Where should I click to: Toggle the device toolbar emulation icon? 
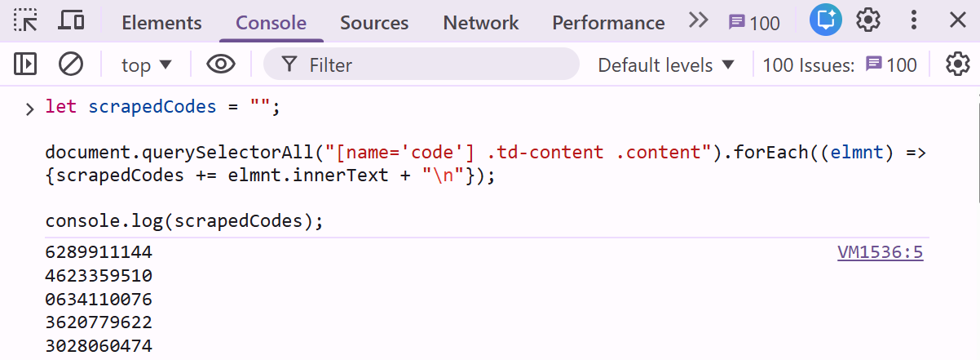[72, 21]
